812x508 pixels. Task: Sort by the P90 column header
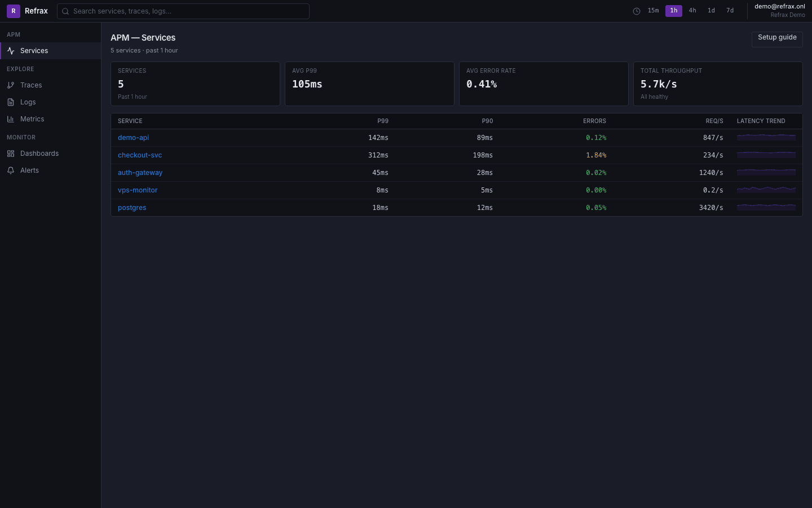[487, 121]
